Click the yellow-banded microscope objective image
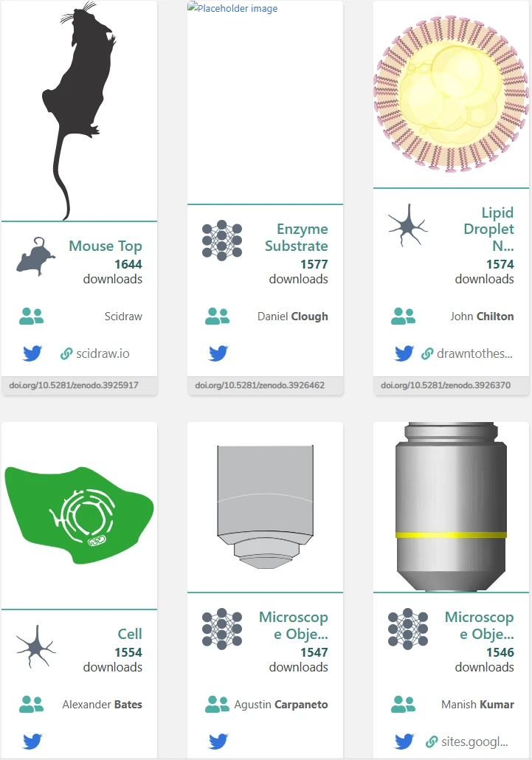532x760 pixels. tap(451, 506)
